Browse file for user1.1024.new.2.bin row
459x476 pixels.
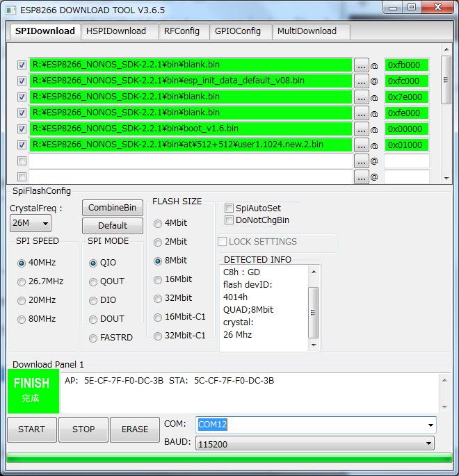pyautogui.click(x=361, y=145)
